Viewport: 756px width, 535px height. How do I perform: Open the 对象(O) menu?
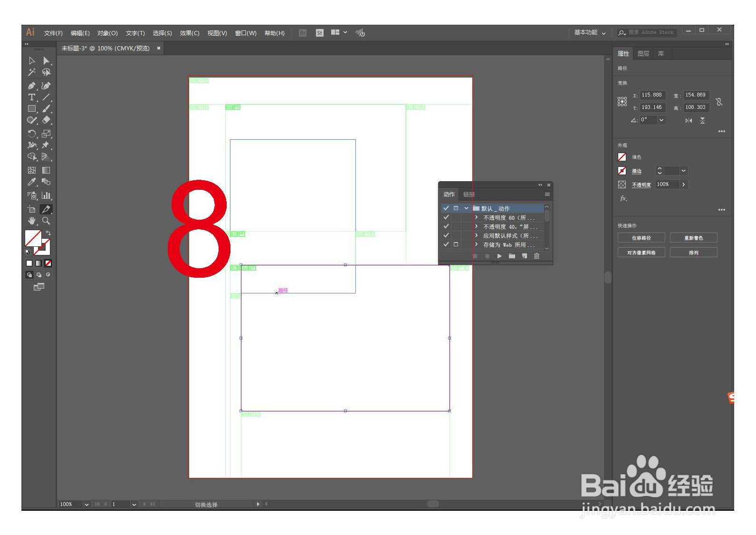(x=107, y=33)
